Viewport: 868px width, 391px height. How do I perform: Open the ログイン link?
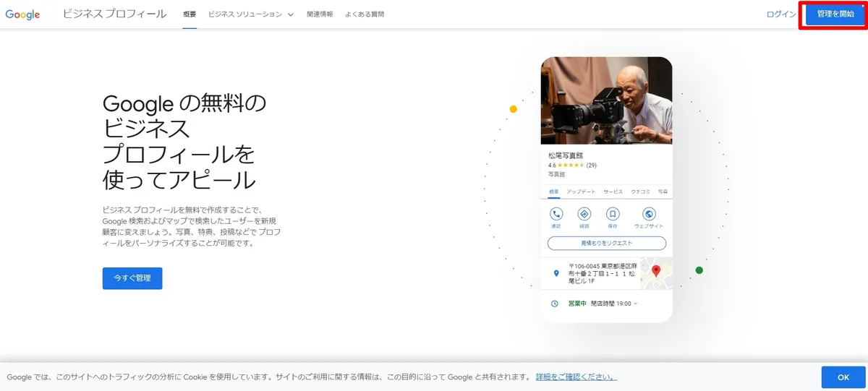coord(781,14)
